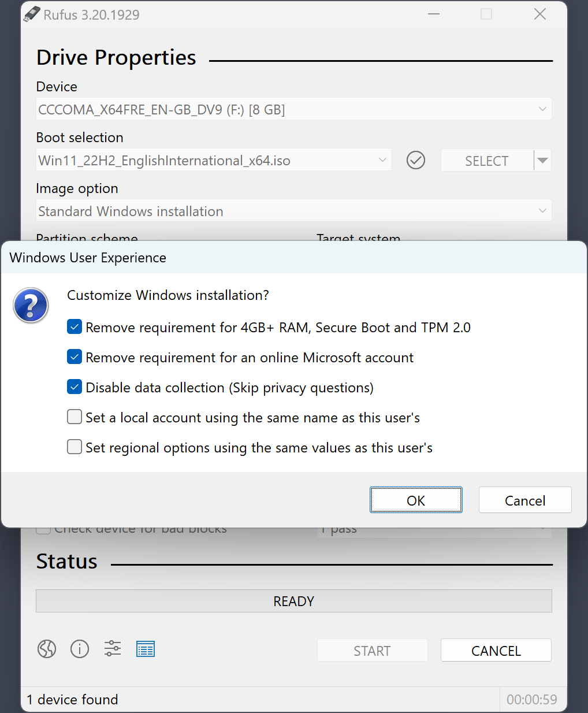588x713 pixels.
Task: Open the bad blocks pass count dropdown
Action: tap(542, 528)
